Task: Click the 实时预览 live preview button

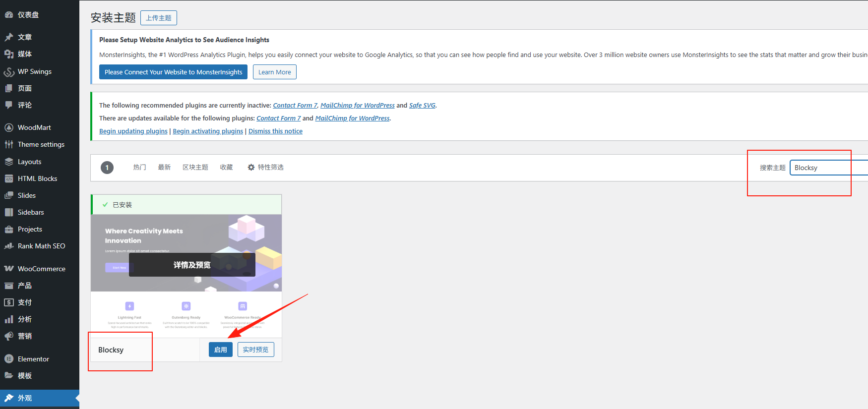Action: tap(255, 350)
